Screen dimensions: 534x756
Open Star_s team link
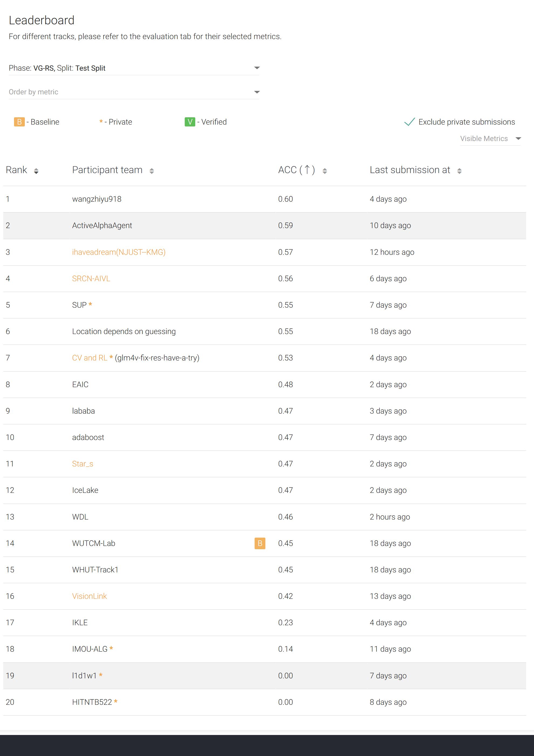[82, 464]
